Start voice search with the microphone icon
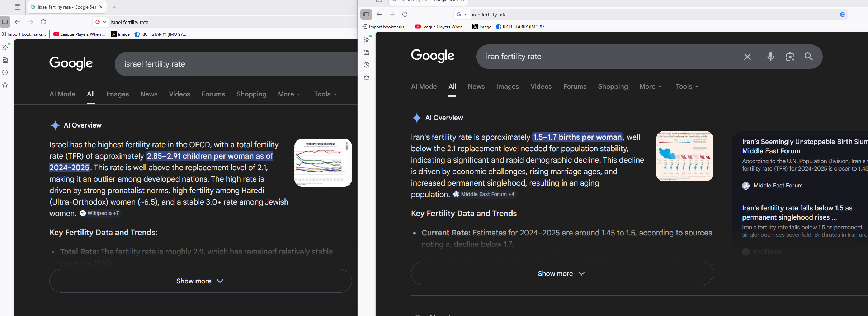 click(771, 56)
